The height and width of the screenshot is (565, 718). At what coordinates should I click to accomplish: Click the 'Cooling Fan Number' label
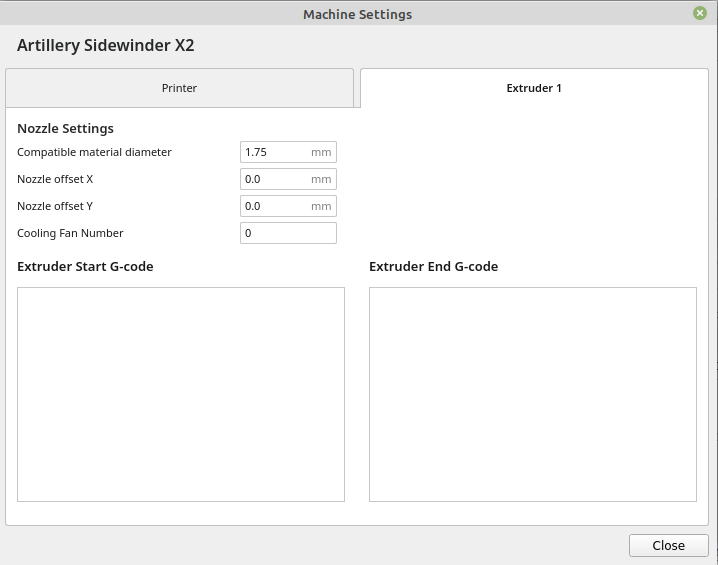pos(70,233)
